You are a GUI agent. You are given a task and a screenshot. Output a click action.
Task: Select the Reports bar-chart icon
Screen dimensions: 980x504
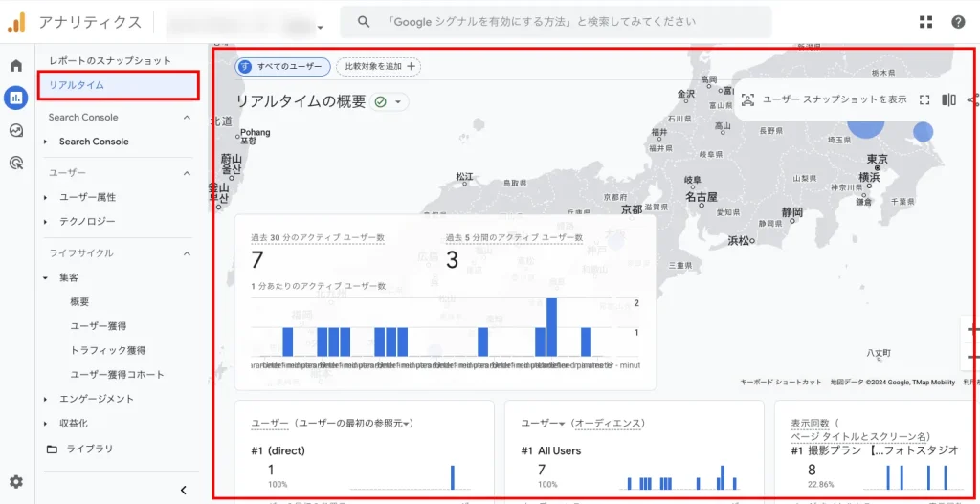click(16, 98)
